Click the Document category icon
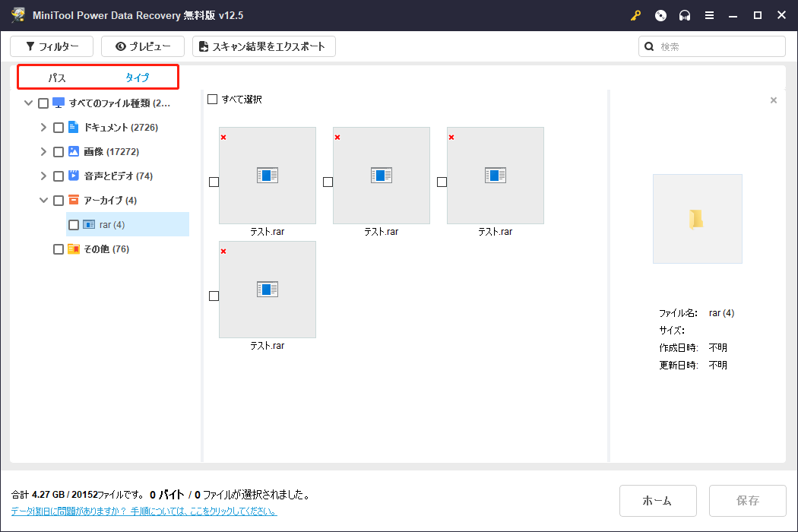Screen dimensions: 798x532 tap(73, 127)
